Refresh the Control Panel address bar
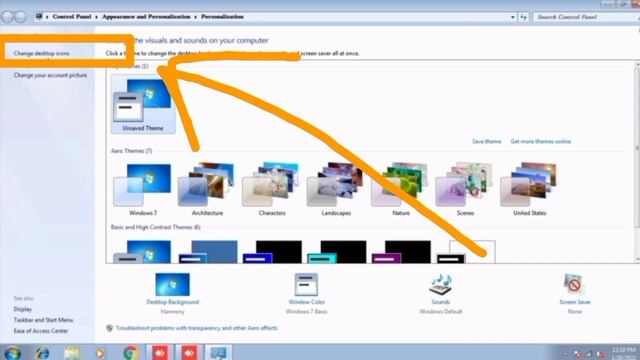The width and height of the screenshot is (640, 360). tap(523, 17)
